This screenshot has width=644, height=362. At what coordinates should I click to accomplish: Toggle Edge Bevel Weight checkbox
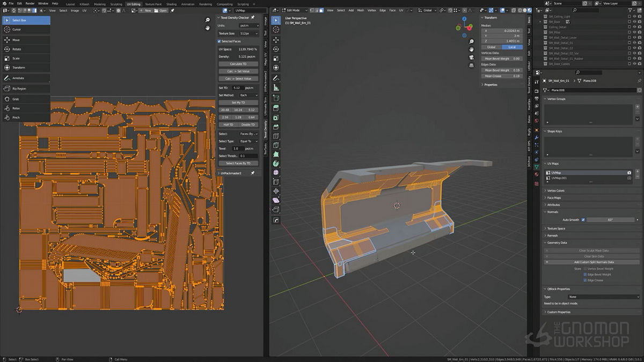pyautogui.click(x=585, y=274)
